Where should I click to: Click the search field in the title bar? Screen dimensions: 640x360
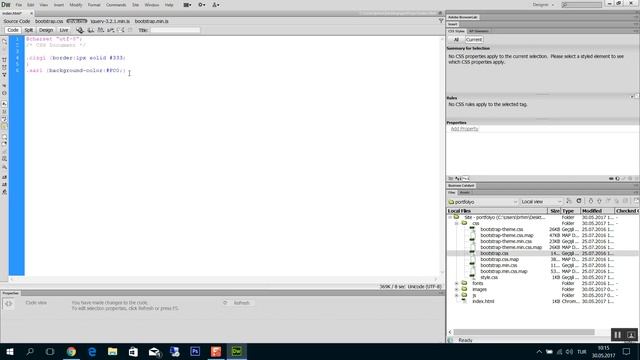click(581, 5)
